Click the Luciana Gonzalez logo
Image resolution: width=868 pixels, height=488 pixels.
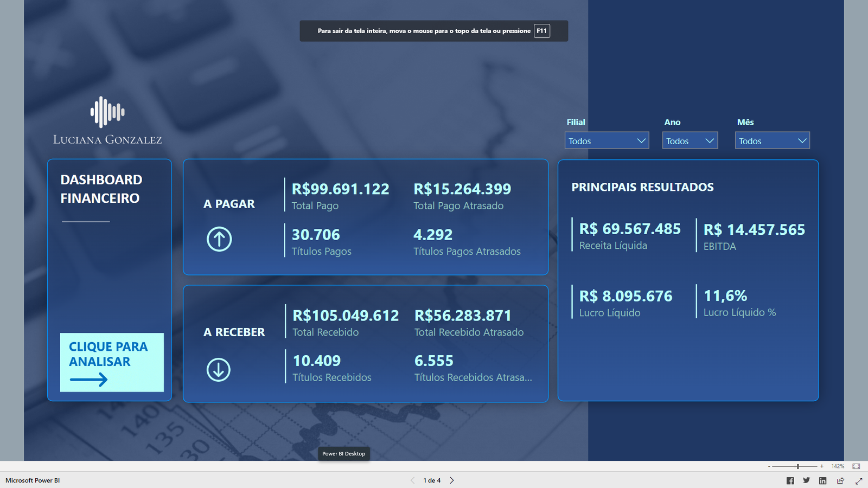[107, 119]
